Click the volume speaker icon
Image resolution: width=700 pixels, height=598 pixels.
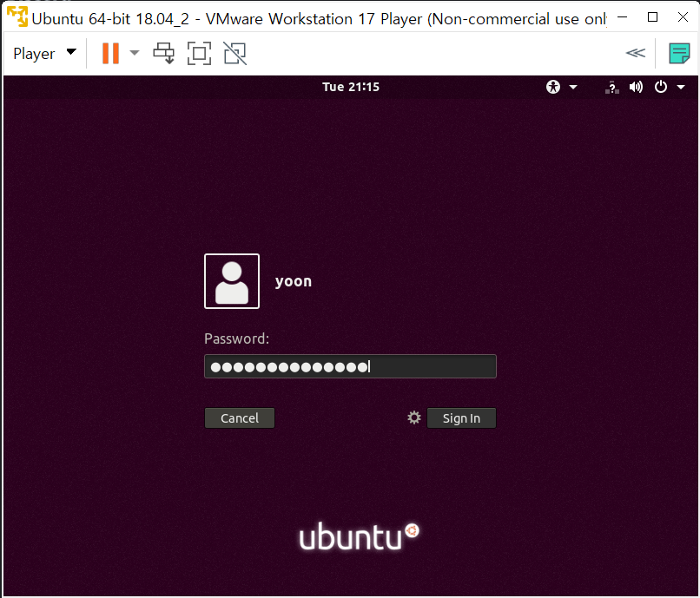point(636,87)
